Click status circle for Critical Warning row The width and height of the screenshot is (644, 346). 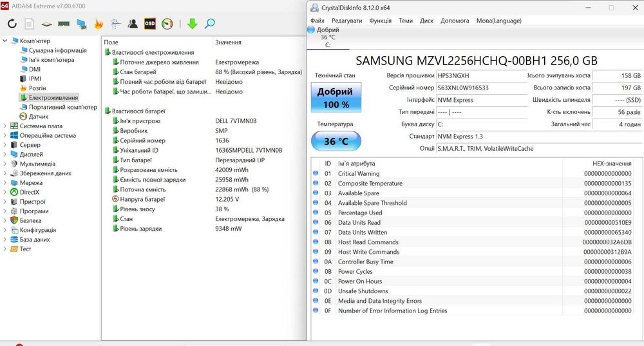click(x=316, y=173)
